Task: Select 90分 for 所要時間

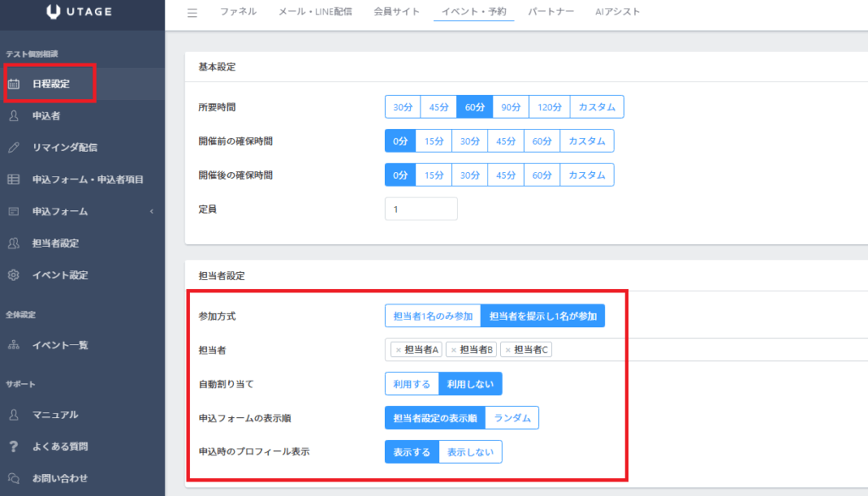Action: point(510,107)
